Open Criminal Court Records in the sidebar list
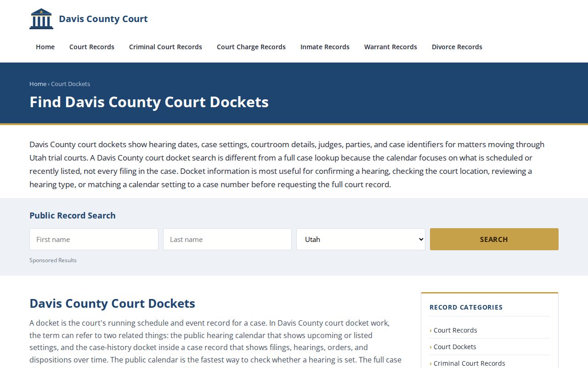Image resolution: width=588 pixels, height=368 pixels. click(469, 363)
